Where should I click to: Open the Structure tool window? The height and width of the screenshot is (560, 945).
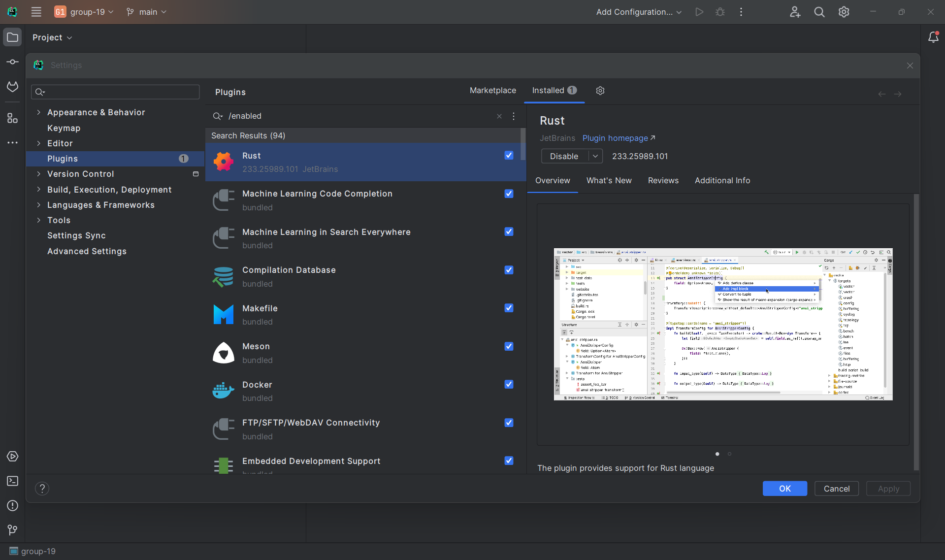click(x=13, y=118)
